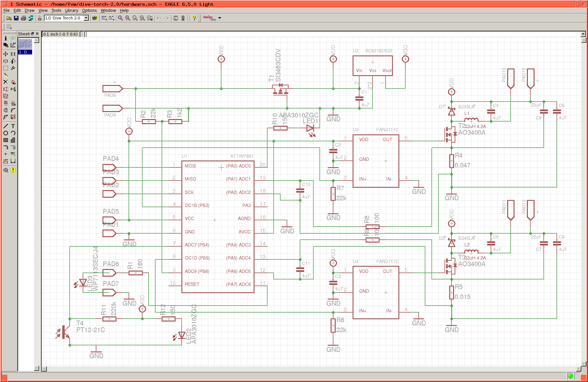Click the Undo arrow icon
Image resolution: width=588 pixels, height=382 pixels.
tap(159, 18)
